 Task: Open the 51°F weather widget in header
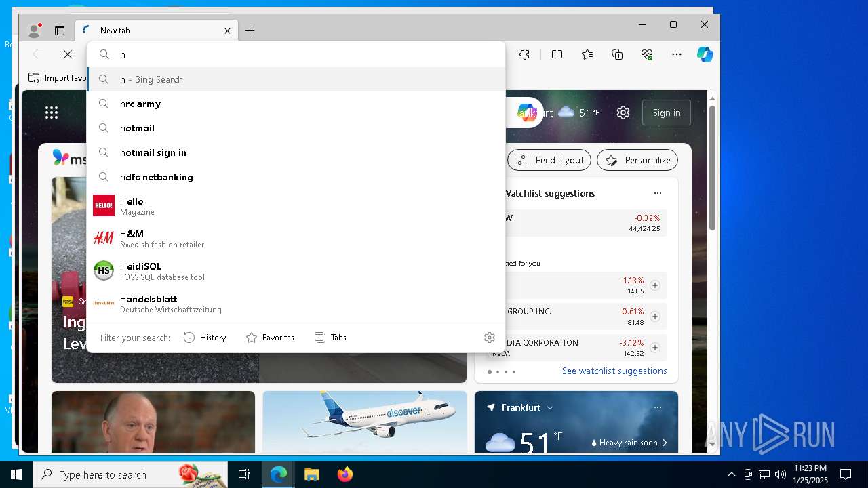[x=578, y=113]
